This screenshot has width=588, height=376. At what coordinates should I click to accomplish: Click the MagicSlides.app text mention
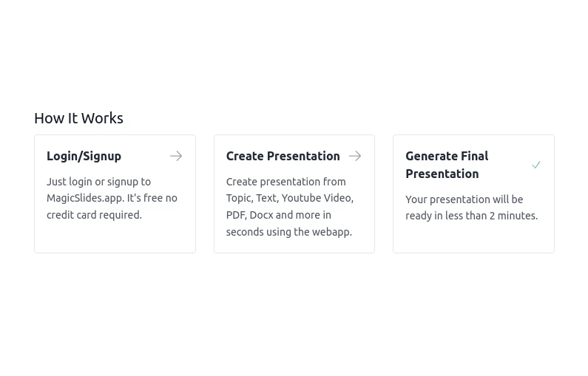(84, 198)
